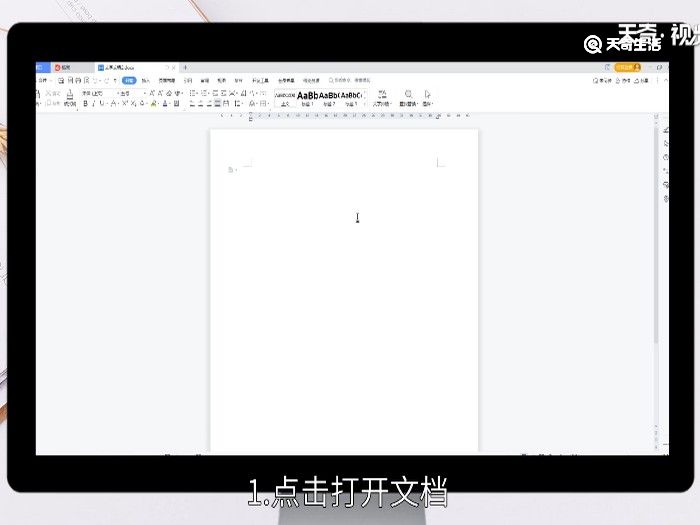The height and width of the screenshot is (525, 700).
Task: Increase font size with the A-up icon
Action: [152, 93]
